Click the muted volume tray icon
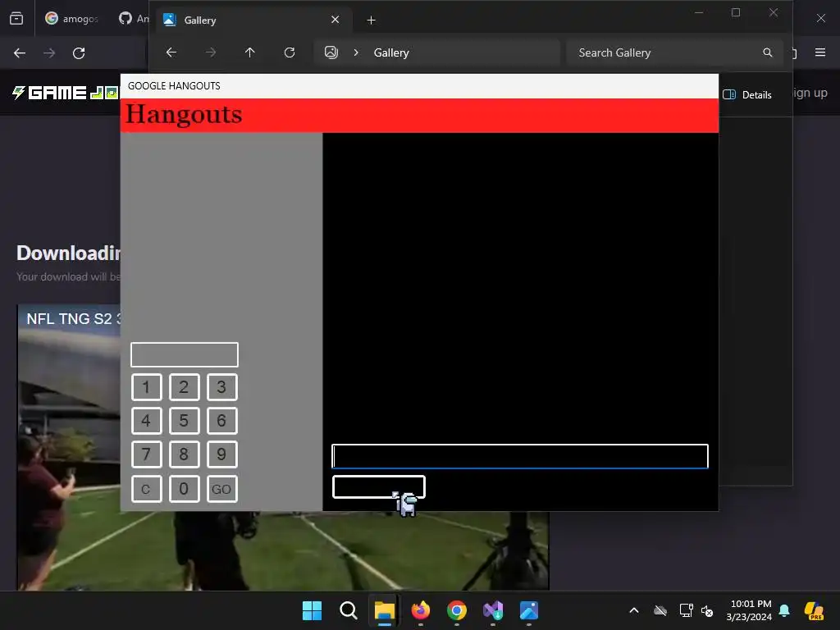The height and width of the screenshot is (630, 840). (707, 610)
